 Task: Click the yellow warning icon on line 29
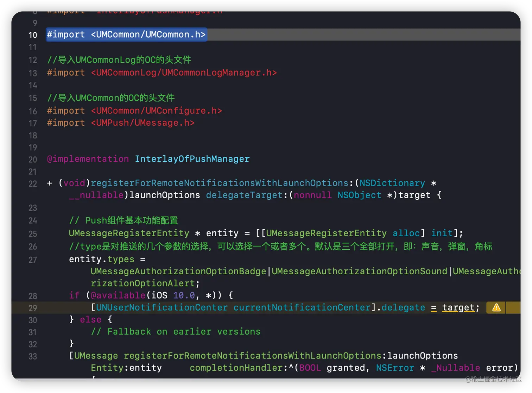[x=496, y=307]
